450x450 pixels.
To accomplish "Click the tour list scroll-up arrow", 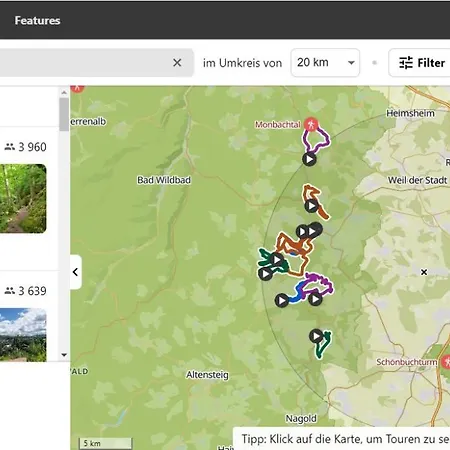I will [x=64, y=92].
